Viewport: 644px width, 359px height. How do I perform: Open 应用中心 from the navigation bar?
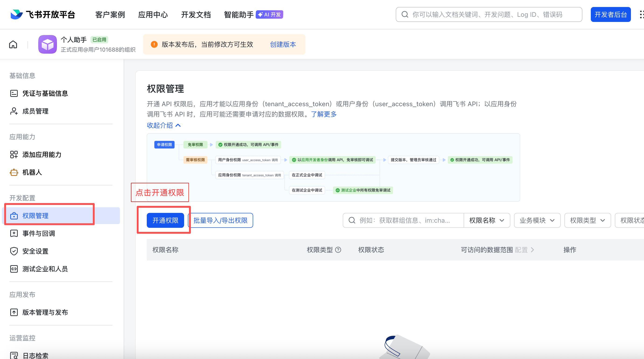point(153,14)
